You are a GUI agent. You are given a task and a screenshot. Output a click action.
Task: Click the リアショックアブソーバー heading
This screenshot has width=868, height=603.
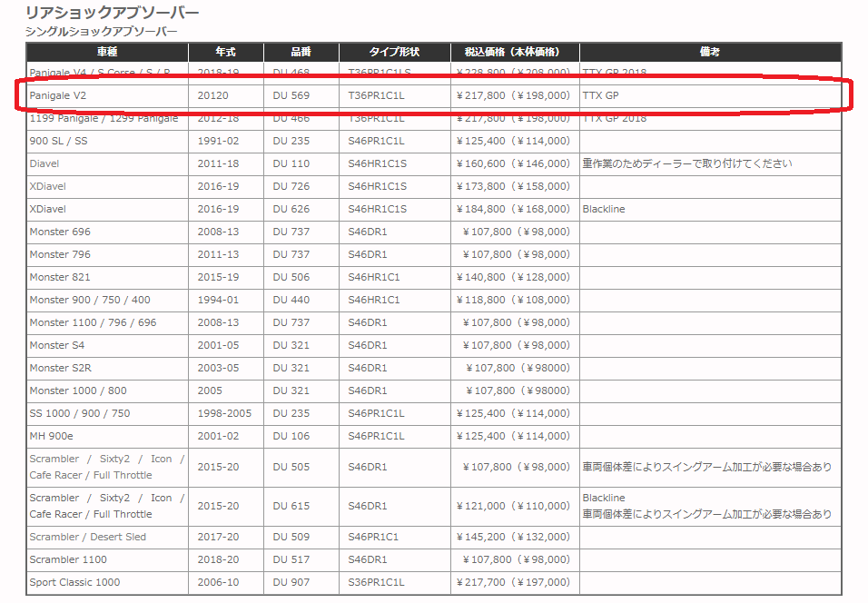(113, 12)
